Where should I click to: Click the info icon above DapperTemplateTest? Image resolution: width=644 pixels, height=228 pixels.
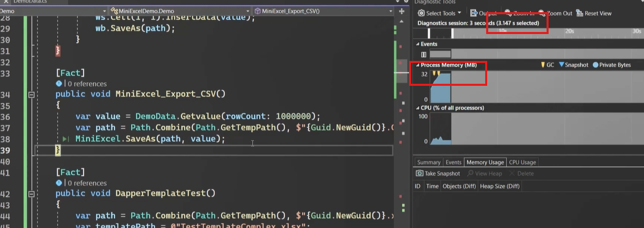(59, 183)
